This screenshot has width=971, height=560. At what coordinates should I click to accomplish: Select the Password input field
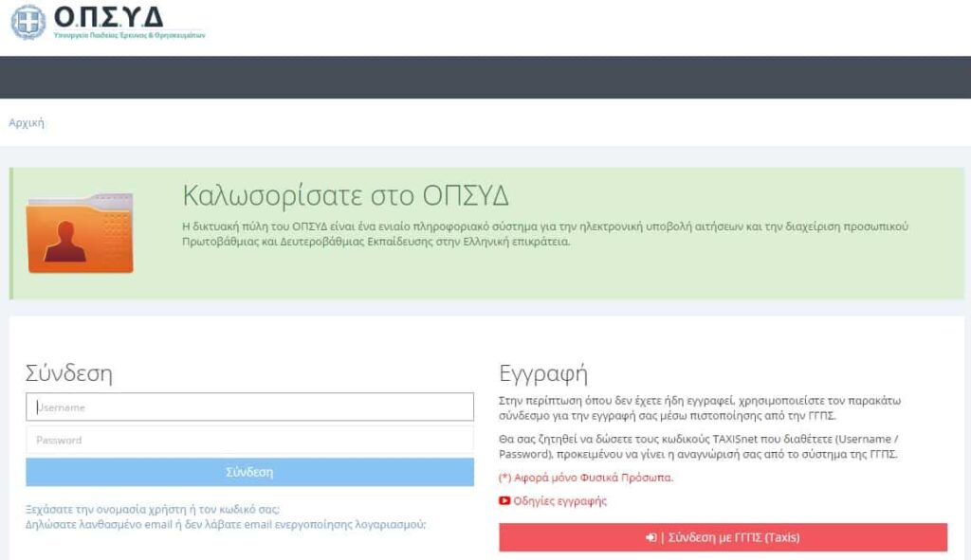click(251, 440)
